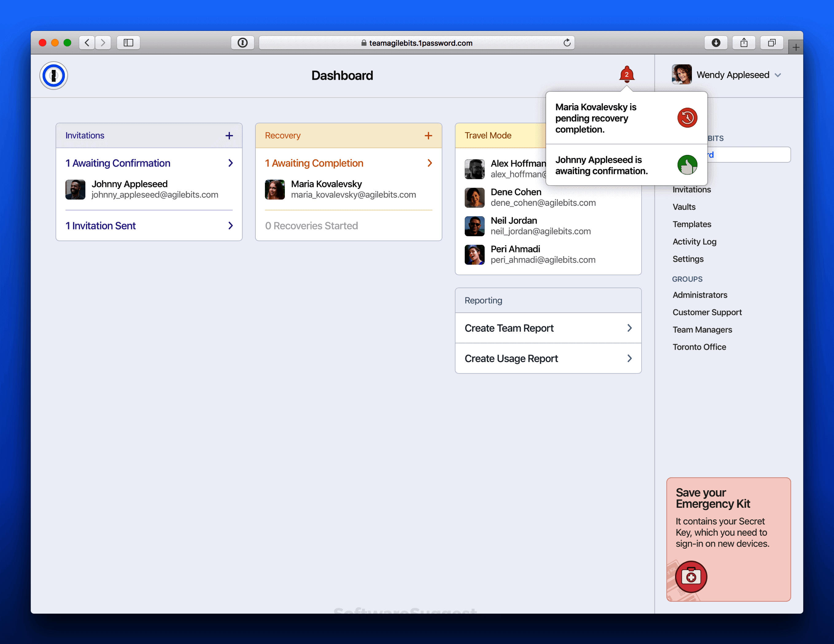
Task: Toggle the Safari sidebar button
Action: 128,43
